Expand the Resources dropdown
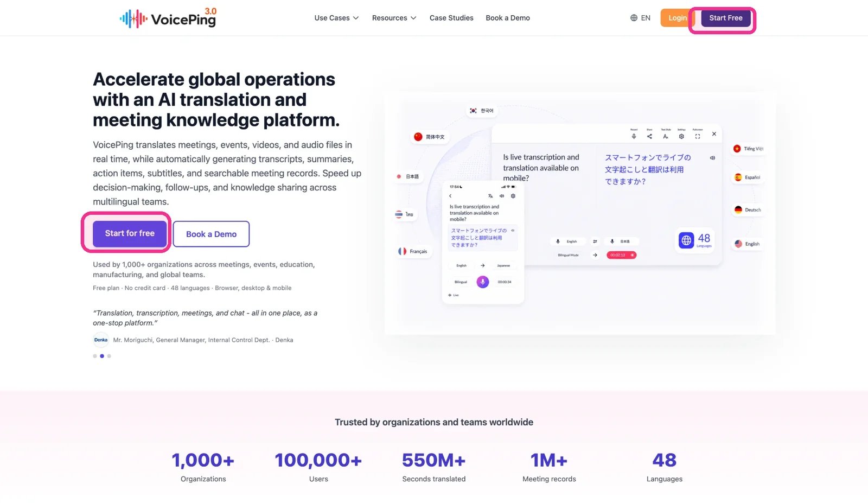 pos(394,18)
